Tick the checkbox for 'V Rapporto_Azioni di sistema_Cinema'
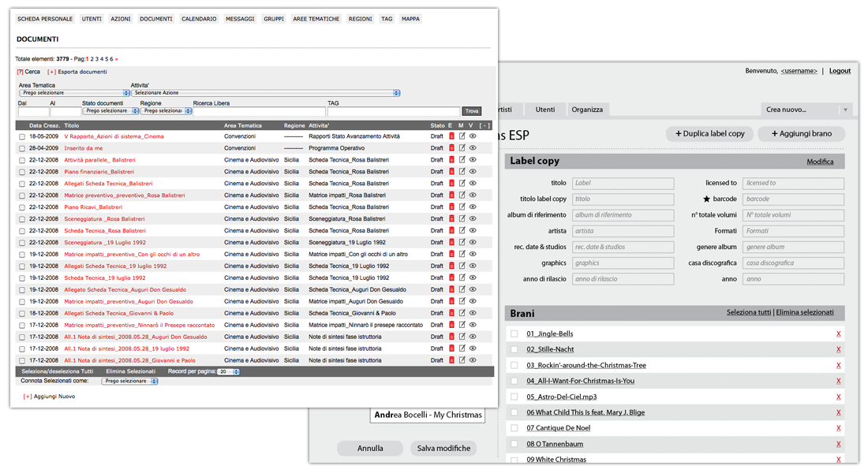This screenshot has height=473, width=868. coord(22,136)
